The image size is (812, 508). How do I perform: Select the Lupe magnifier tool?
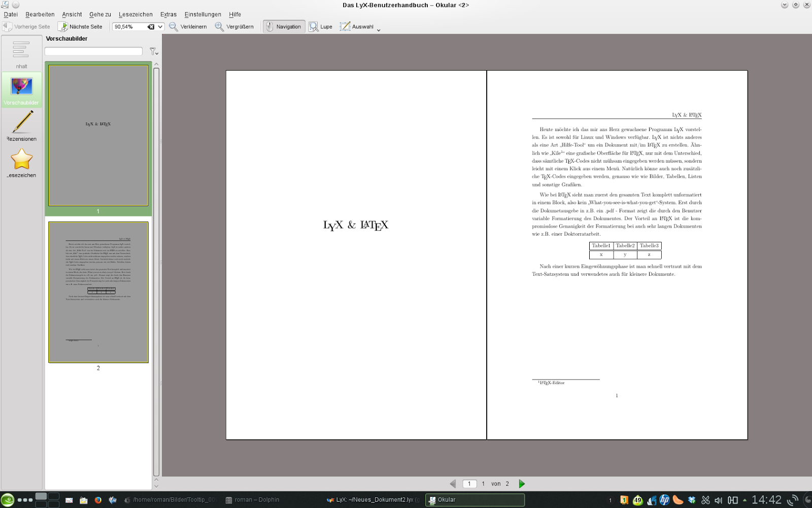[x=321, y=26]
